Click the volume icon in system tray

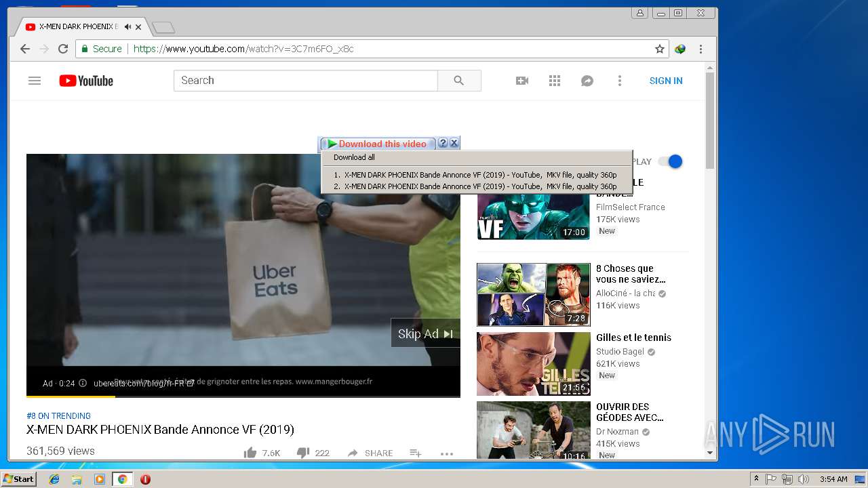point(804,479)
